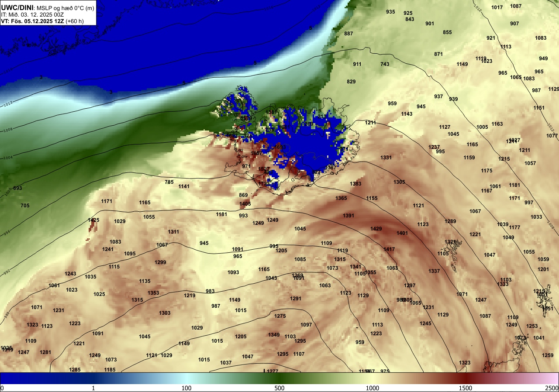
Task: Click the height value 935
Action: (x=390, y=12)
